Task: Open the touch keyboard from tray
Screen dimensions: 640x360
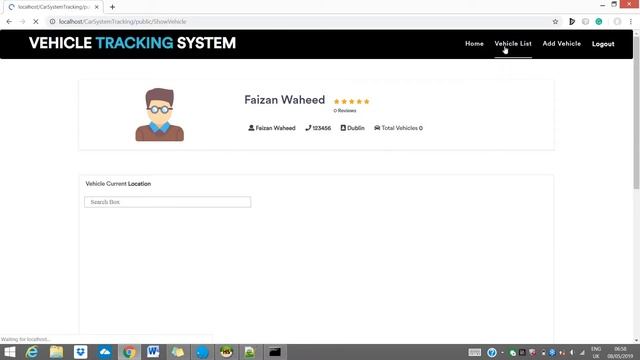Action: (474, 352)
